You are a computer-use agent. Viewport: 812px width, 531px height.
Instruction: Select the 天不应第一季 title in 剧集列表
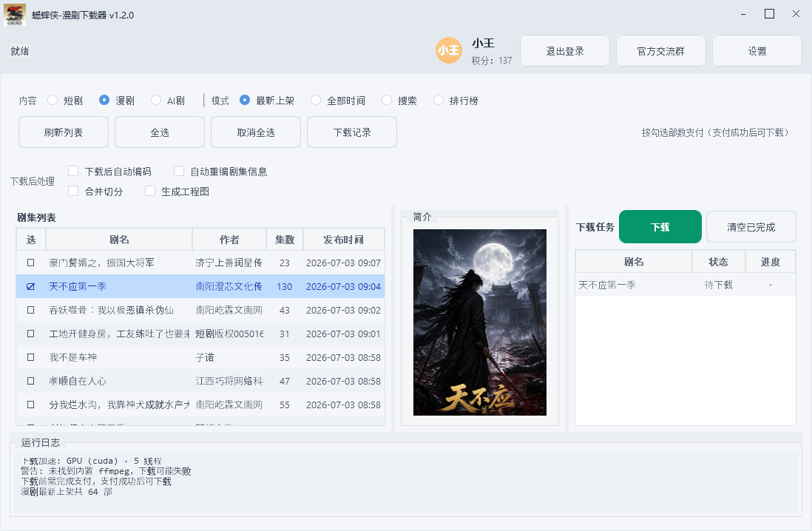[78, 286]
